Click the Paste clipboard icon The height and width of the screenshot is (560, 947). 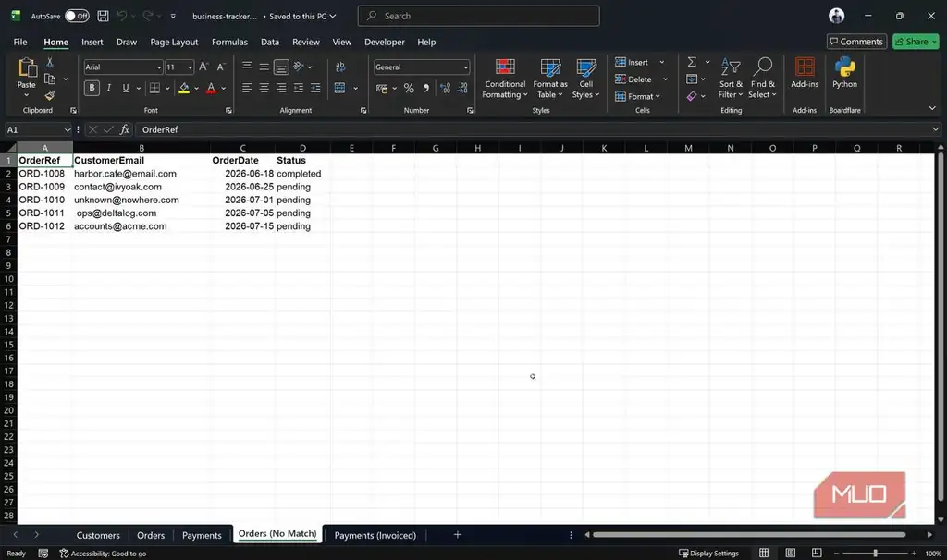[27, 67]
